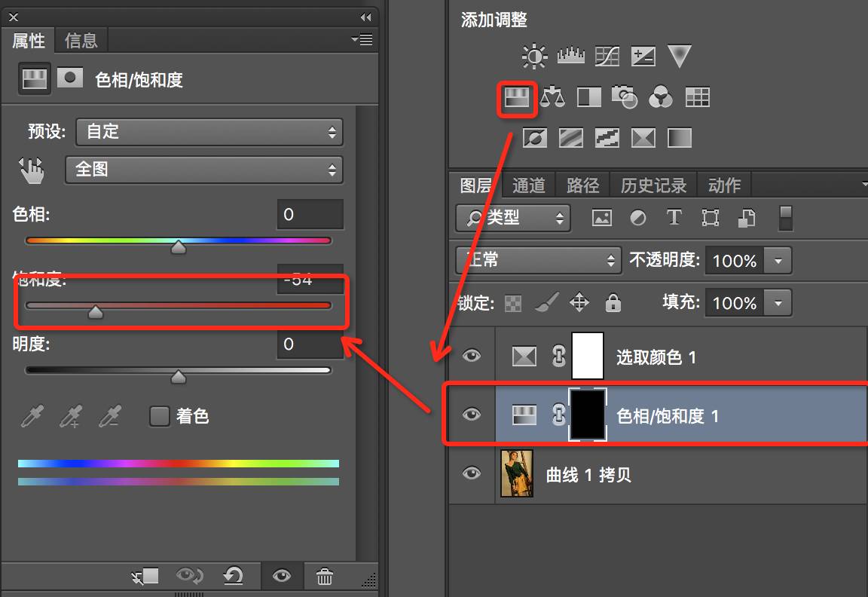This screenshot has width=868, height=597.
Task: Add a Threshold adjustment
Action: click(607, 138)
